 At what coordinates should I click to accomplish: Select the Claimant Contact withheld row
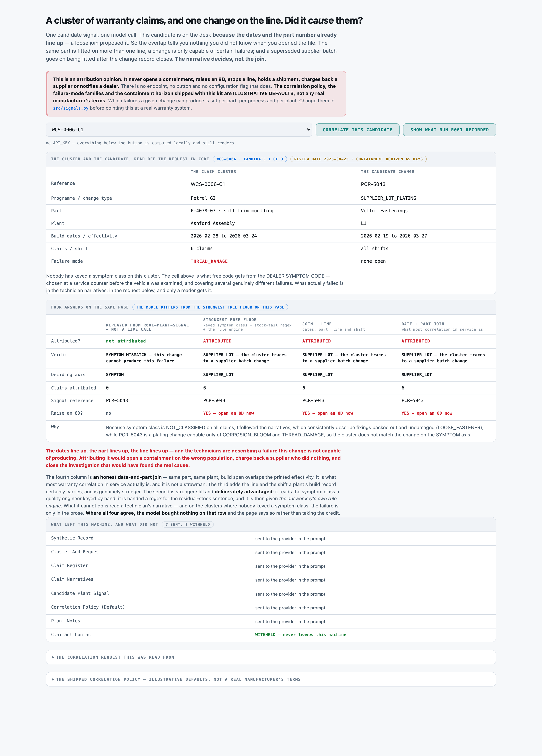(x=271, y=635)
